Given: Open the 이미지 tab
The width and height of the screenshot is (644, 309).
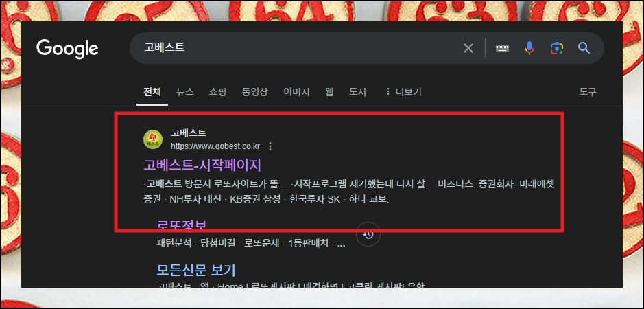Looking at the screenshot, I should pos(296,92).
